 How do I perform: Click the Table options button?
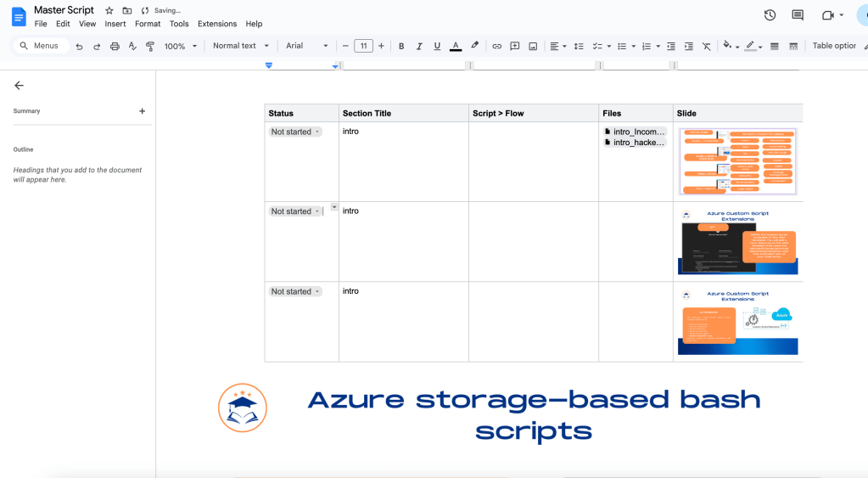pos(834,46)
